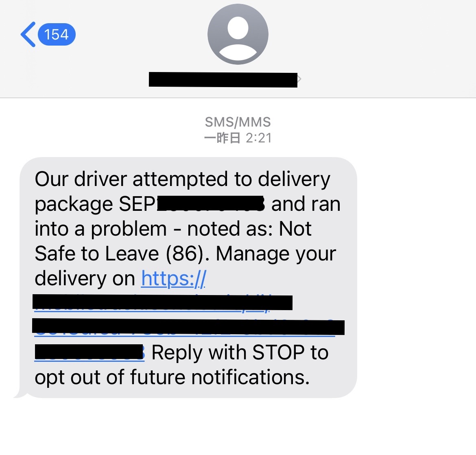Click the redacted URL line below https://
This screenshot has height=455, width=476.
162,302
